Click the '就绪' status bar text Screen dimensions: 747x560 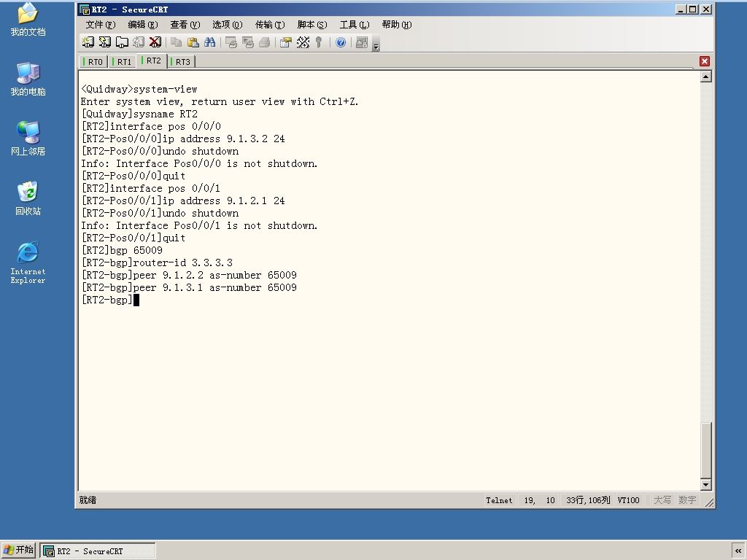click(x=88, y=500)
